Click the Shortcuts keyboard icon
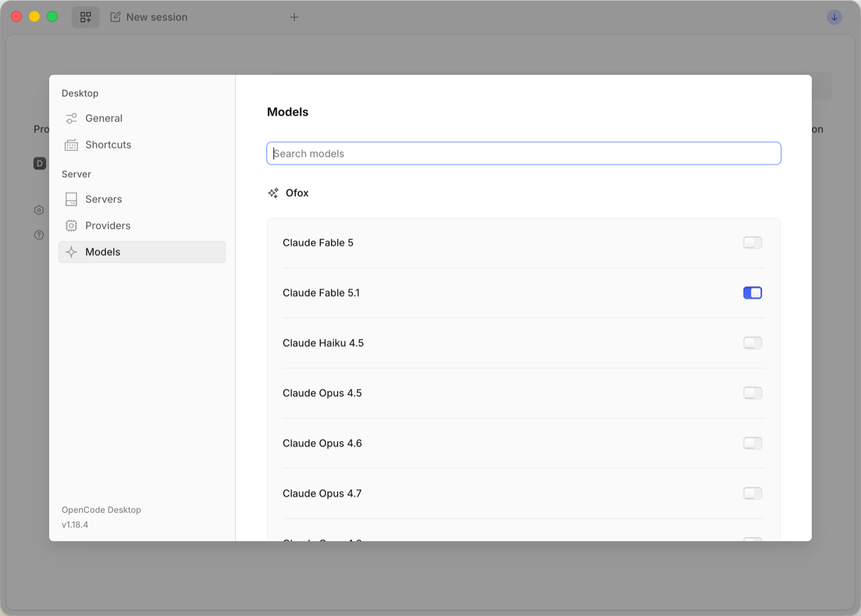Viewport: 861px width, 616px height. pos(71,145)
